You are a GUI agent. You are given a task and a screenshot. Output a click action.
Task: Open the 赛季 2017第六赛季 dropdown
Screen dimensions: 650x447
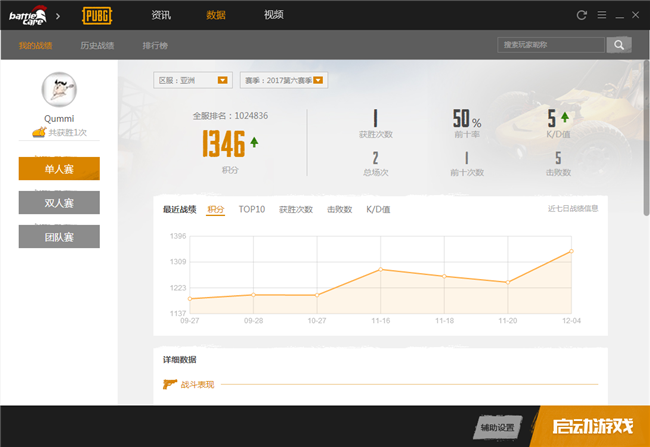pyautogui.click(x=284, y=80)
